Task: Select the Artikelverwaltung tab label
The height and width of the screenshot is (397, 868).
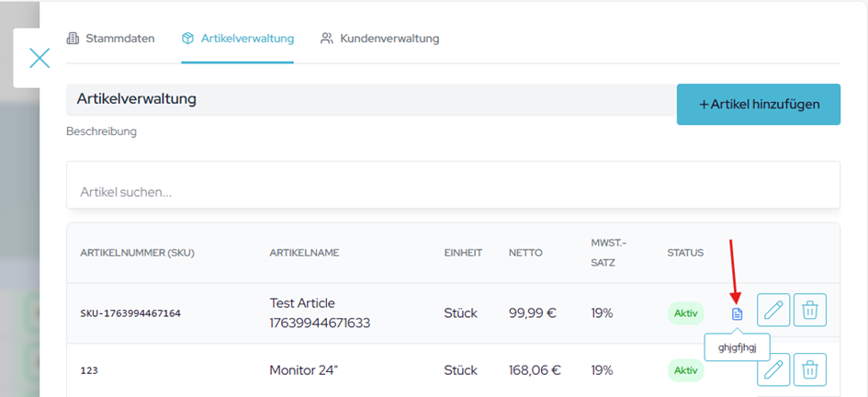Action: (248, 39)
